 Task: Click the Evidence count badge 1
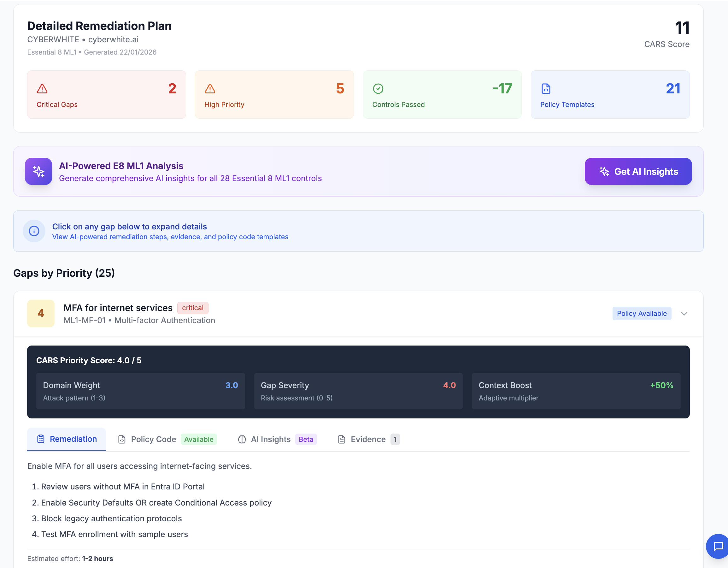pos(395,439)
